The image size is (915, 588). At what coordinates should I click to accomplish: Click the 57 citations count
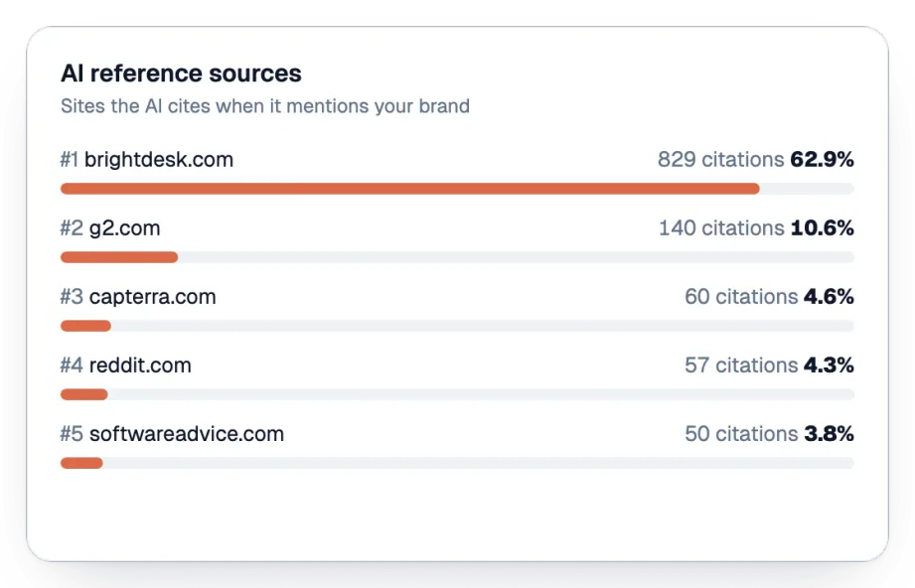click(x=741, y=366)
